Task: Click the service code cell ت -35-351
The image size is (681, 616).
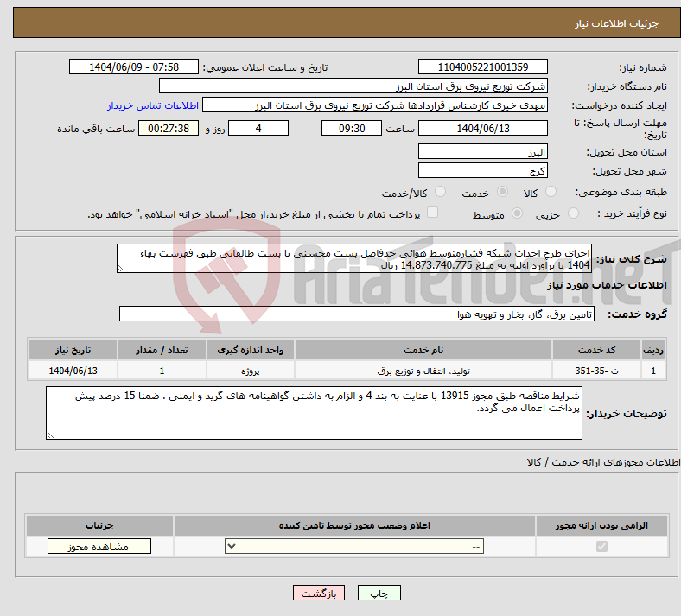Action: 597,371
